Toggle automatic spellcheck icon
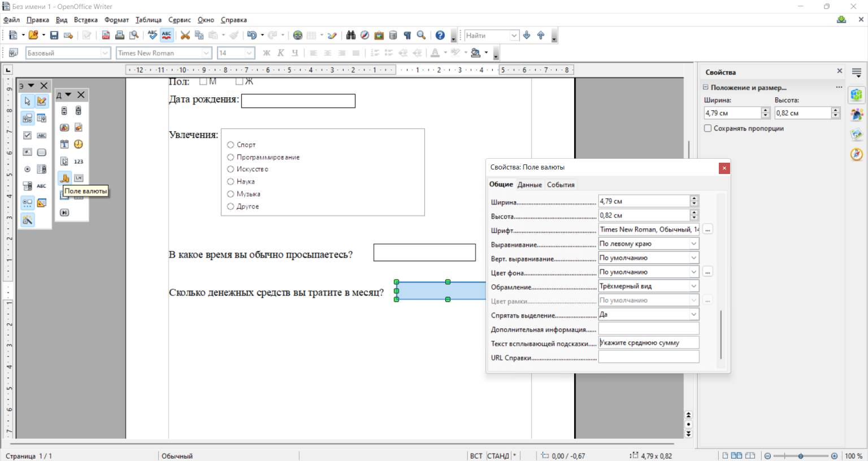 coord(167,35)
